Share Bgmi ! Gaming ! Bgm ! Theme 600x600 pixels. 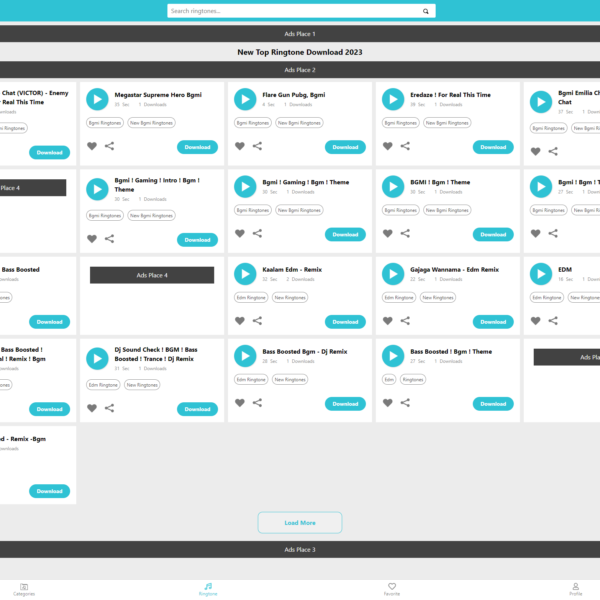[x=257, y=233]
